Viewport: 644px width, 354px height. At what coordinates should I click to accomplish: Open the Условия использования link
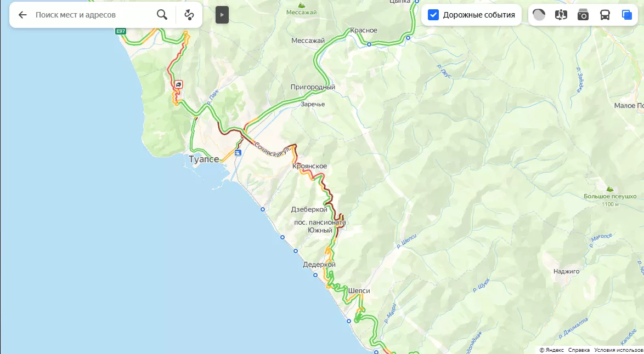[619, 350]
